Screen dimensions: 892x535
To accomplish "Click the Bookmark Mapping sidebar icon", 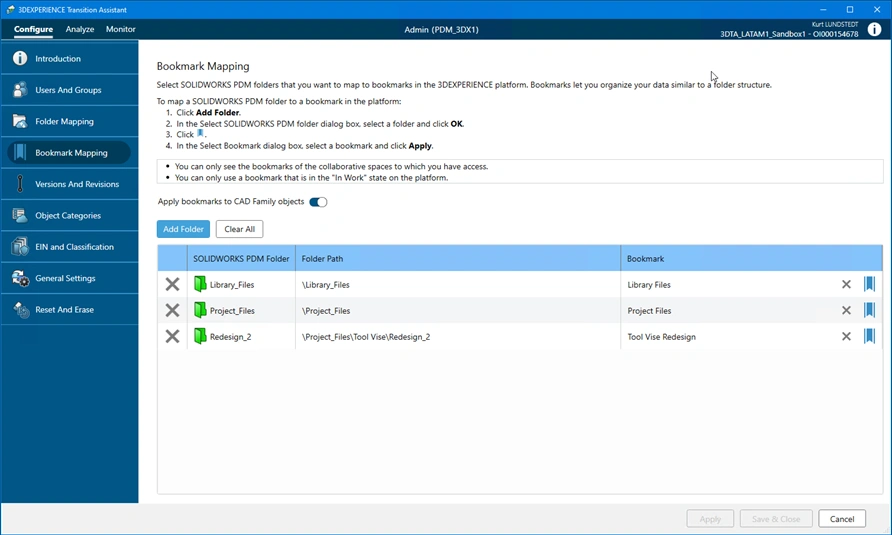I will coord(20,152).
